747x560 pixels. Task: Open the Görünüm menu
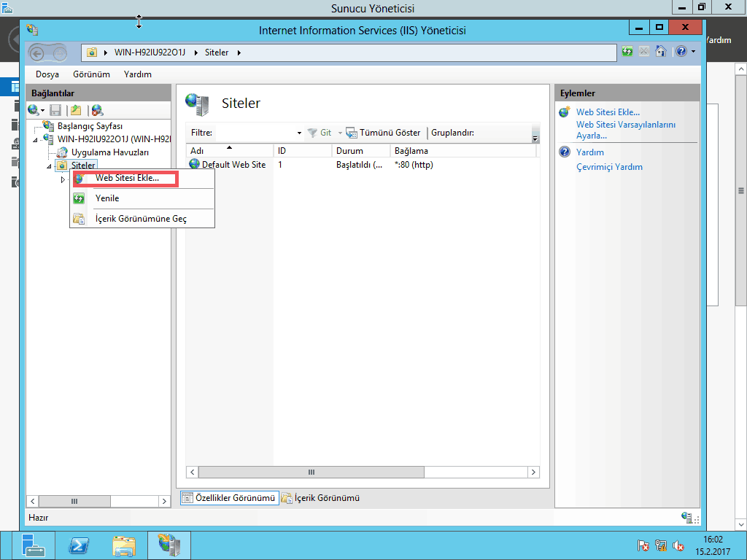(x=91, y=74)
